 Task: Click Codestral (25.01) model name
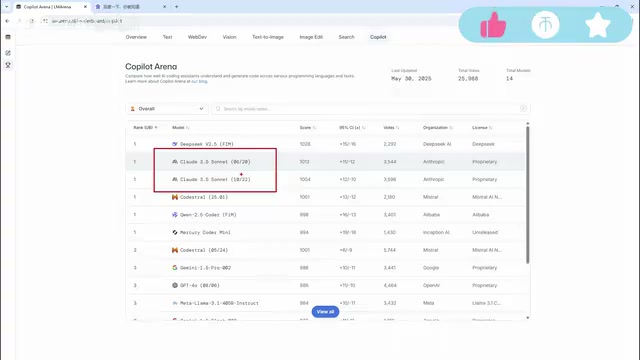click(x=204, y=197)
